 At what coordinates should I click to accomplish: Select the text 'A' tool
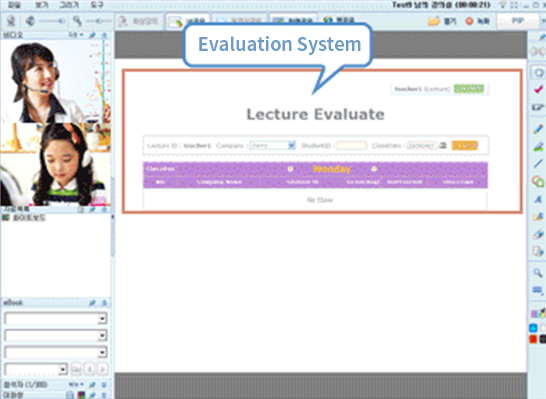[x=538, y=199]
